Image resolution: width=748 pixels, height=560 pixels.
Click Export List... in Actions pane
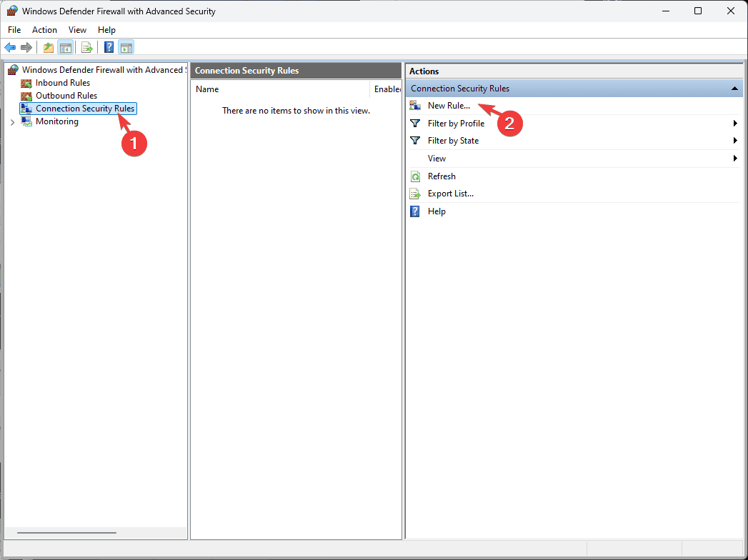pyautogui.click(x=450, y=194)
